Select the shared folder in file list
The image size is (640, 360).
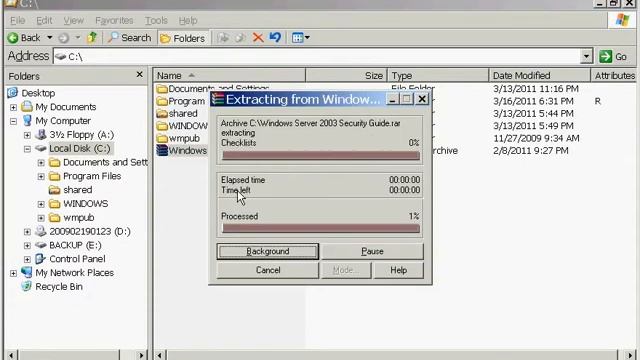point(177,113)
